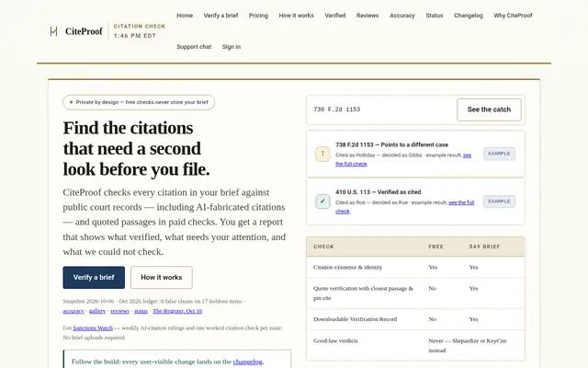The image size is (588, 368).
Task: Click the CHECK column header
Action: 323,247
